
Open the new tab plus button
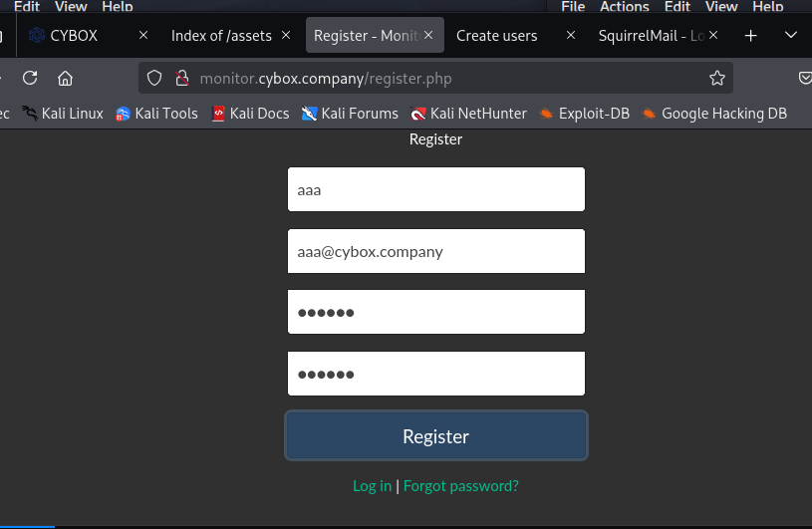[x=751, y=35]
